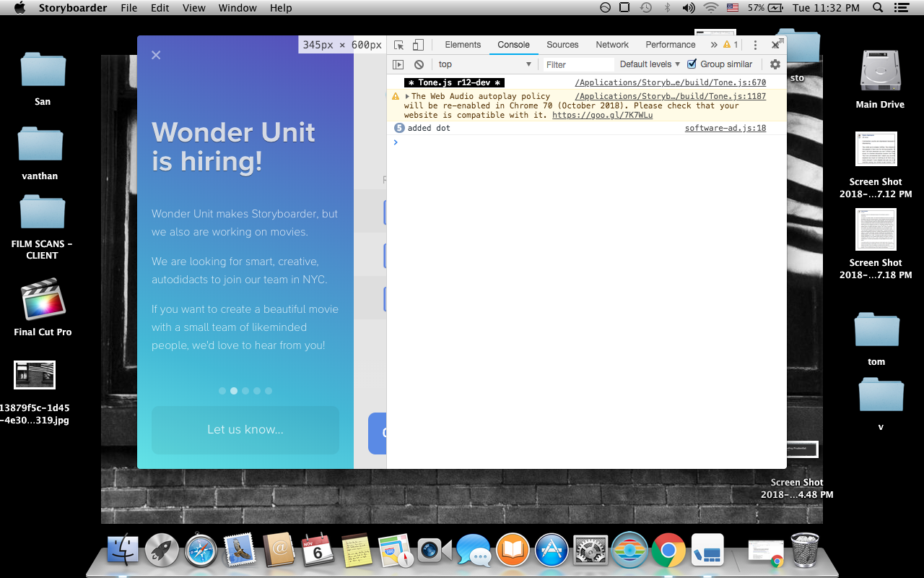
Task: Open the 'top' execution context dropdown
Action: 484,64
